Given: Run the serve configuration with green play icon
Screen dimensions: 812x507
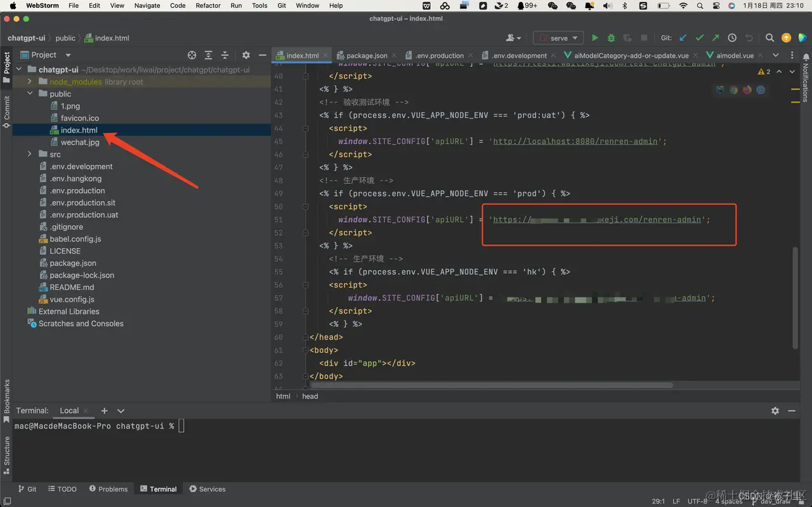Looking at the screenshot, I should tap(594, 38).
